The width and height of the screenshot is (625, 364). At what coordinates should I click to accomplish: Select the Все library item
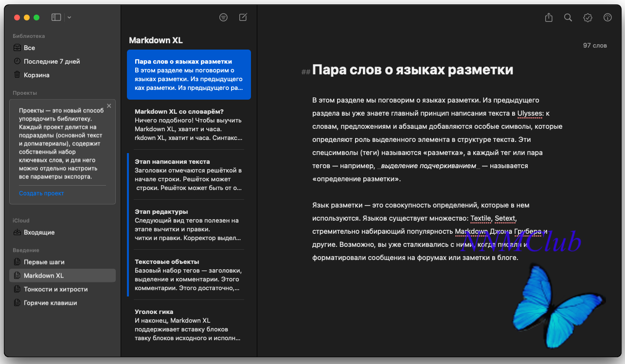click(x=62, y=48)
